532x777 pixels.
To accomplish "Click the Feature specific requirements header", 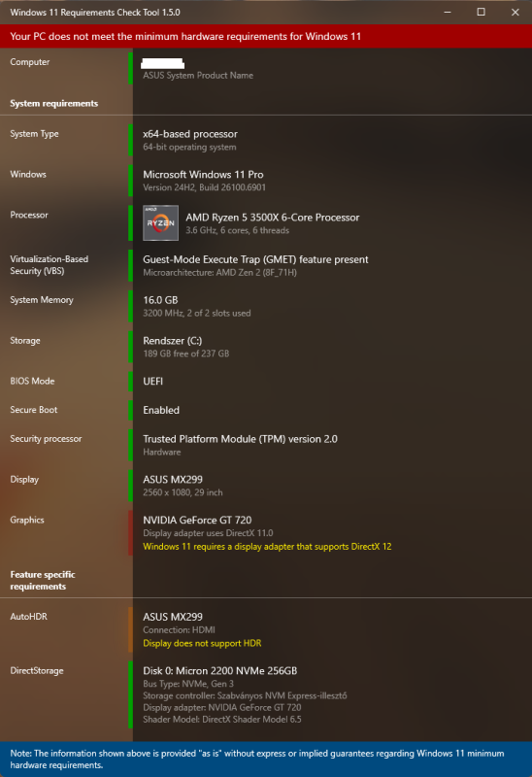I will (x=43, y=580).
